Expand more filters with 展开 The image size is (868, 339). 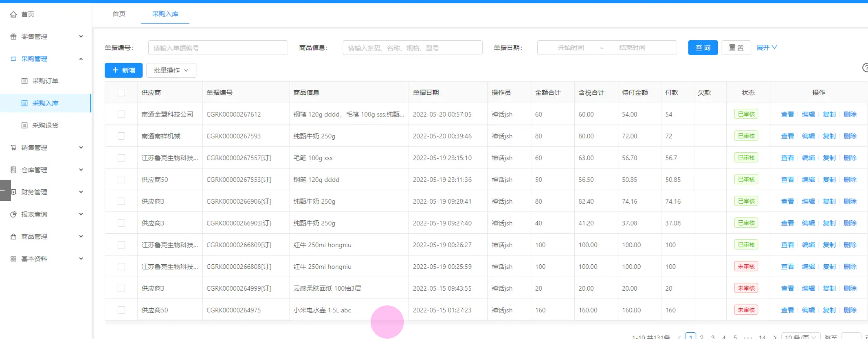coord(767,48)
